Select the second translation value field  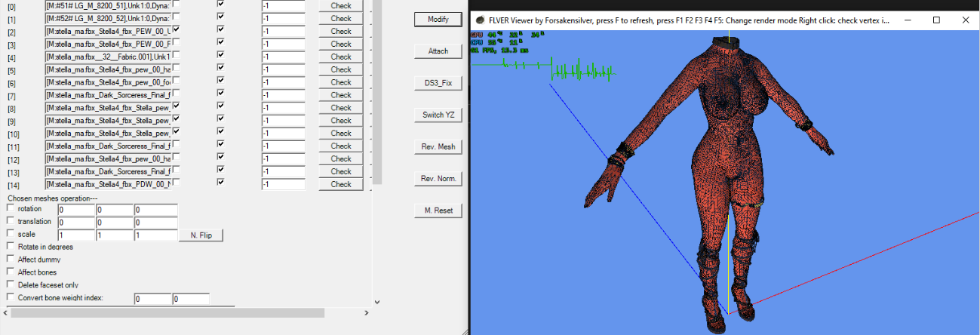[114, 223]
